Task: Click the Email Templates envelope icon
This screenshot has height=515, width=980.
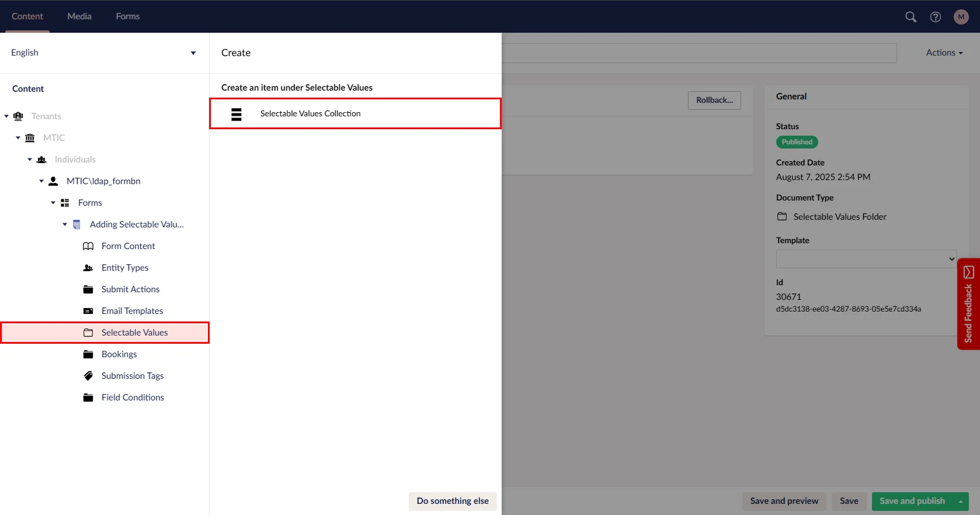Action: point(88,311)
